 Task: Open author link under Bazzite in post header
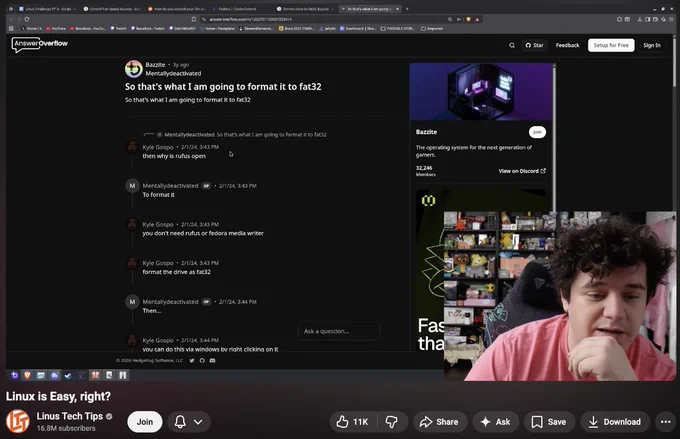(173, 73)
